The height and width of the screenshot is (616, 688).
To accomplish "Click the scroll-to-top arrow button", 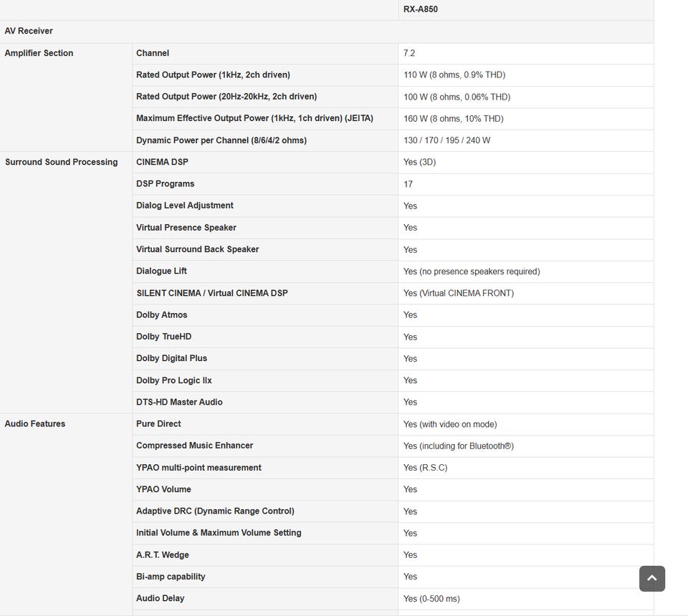I will point(652,578).
